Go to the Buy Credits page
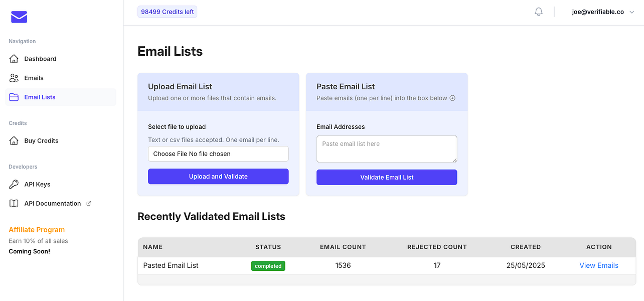This screenshot has height=301, width=644. (41, 141)
